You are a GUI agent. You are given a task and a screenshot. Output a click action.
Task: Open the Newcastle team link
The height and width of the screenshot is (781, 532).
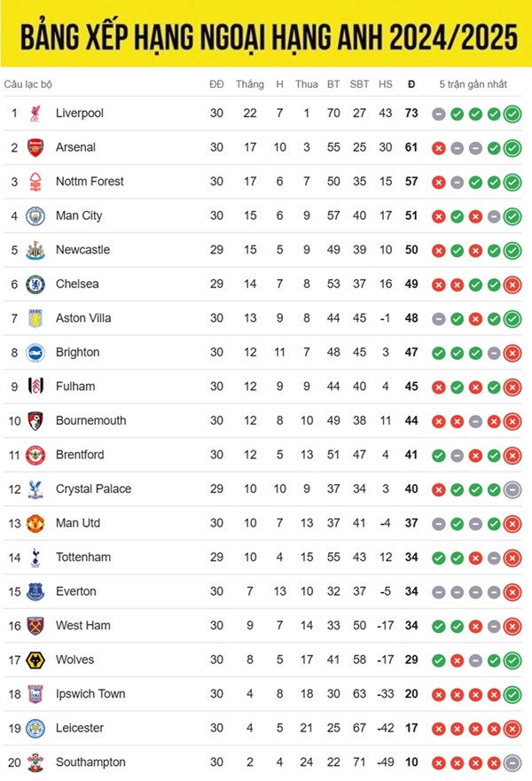click(x=82, y=250)
